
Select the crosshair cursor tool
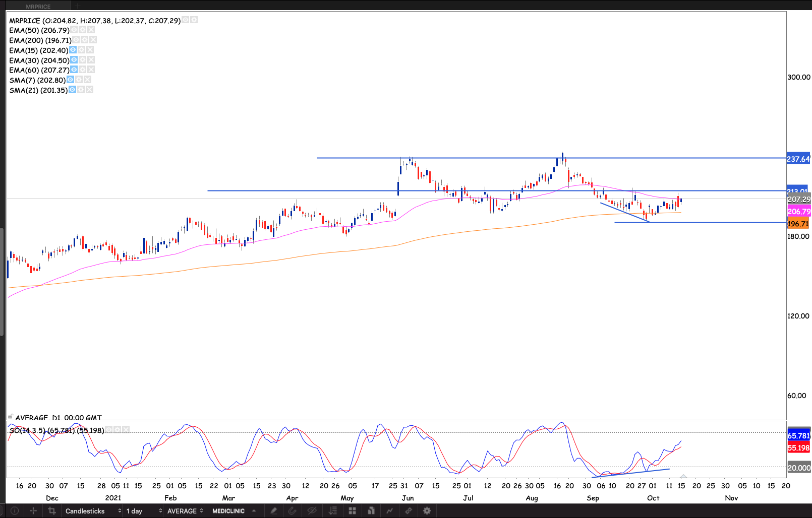pos(33,511)
